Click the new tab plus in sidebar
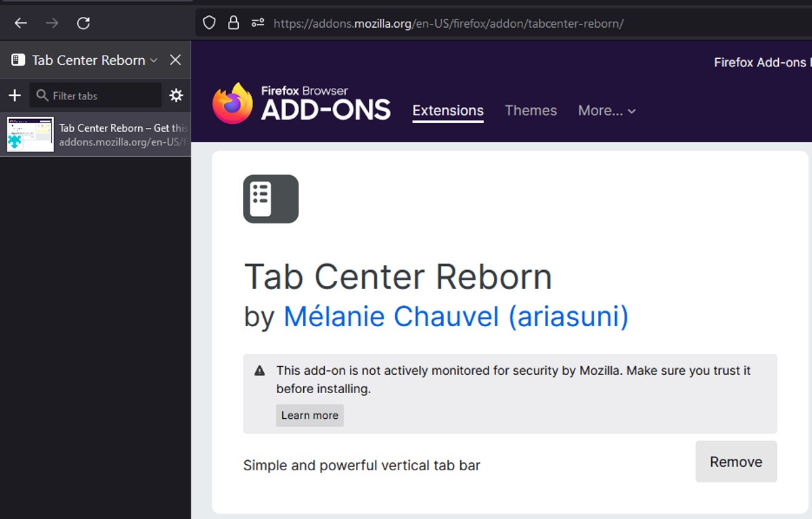This screenshot has width=812, height=519. (14, 95)
